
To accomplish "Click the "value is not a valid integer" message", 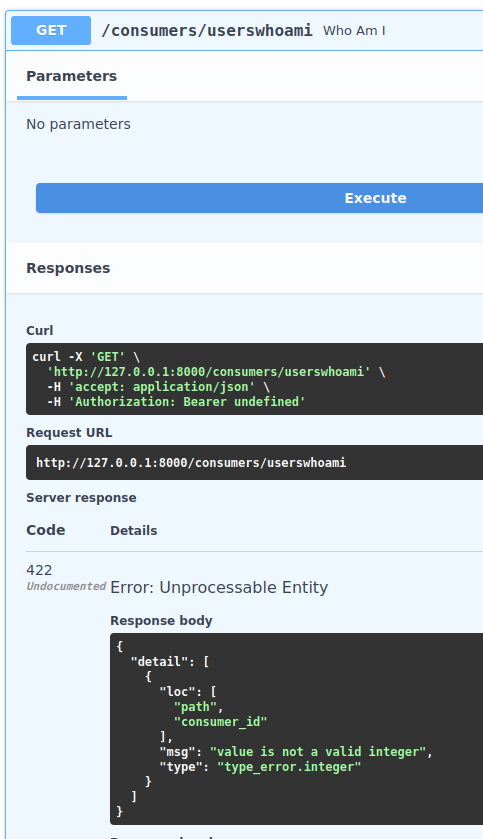I will tap(318, 752).
